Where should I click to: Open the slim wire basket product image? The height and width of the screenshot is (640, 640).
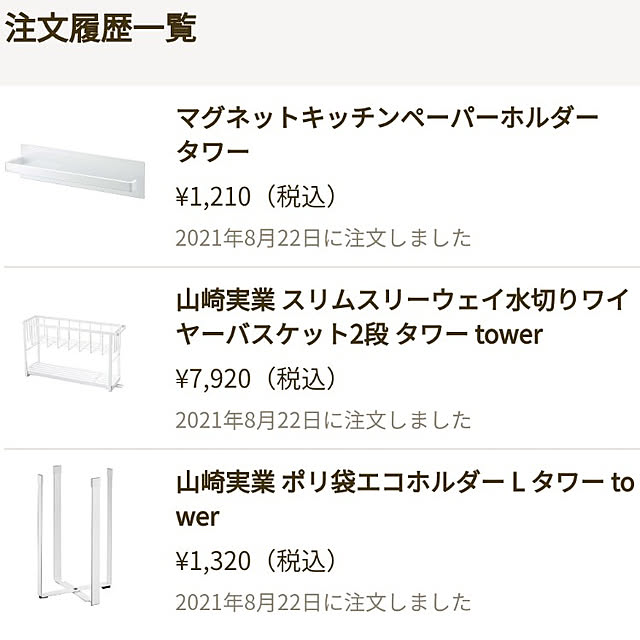coord(73,353)
